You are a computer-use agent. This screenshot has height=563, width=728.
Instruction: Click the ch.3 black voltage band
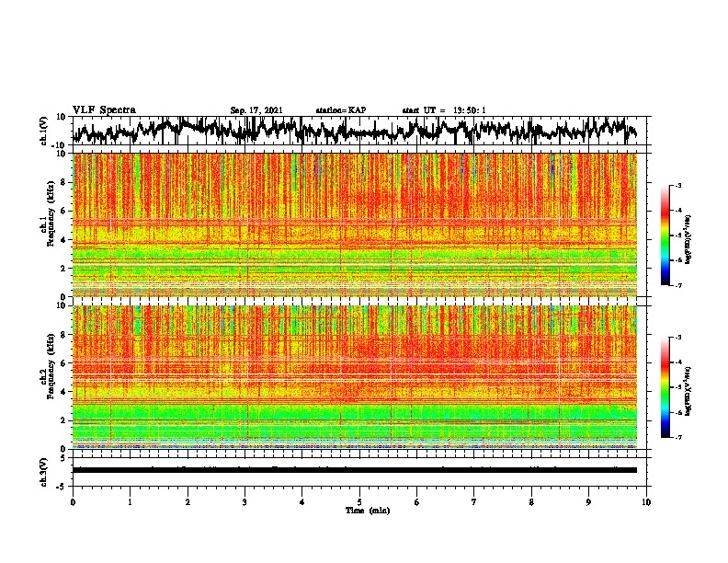(355, 470)
